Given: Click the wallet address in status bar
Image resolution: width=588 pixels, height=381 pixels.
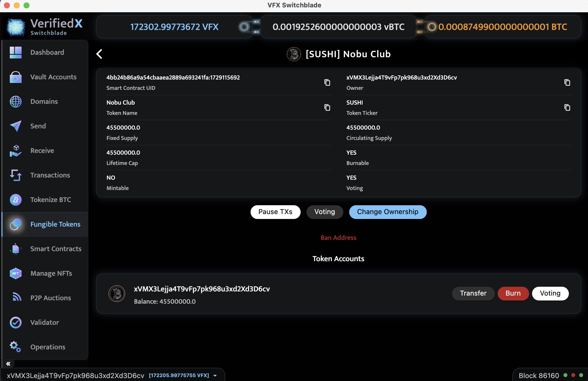Looking at the screenshot, I should pyautogui.click(x=75, y=376).
